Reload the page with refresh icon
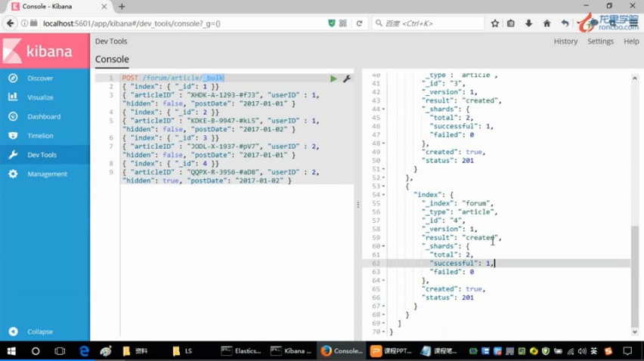The width and height of the screenshot is (644, 361). click(x=359, y=23)
